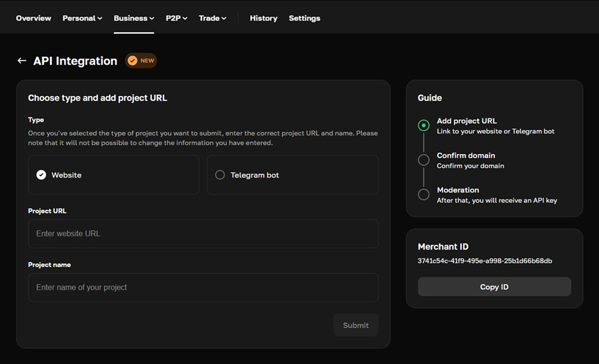
Task: Click the Submit button
Action: (x=356, y=325)
